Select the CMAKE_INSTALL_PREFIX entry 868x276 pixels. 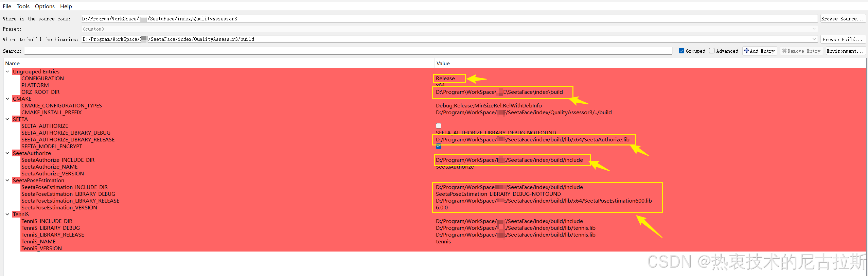click(x=51, y=113)
